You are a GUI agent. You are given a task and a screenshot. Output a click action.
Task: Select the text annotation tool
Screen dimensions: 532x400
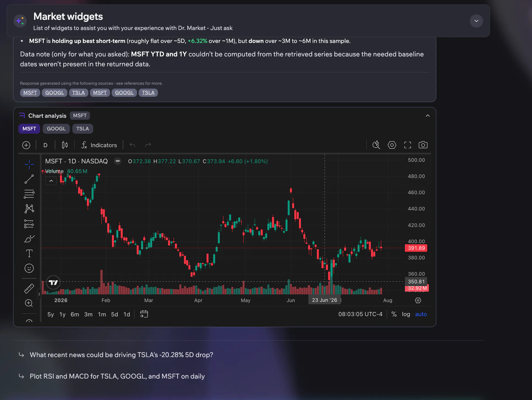(29, 253)
